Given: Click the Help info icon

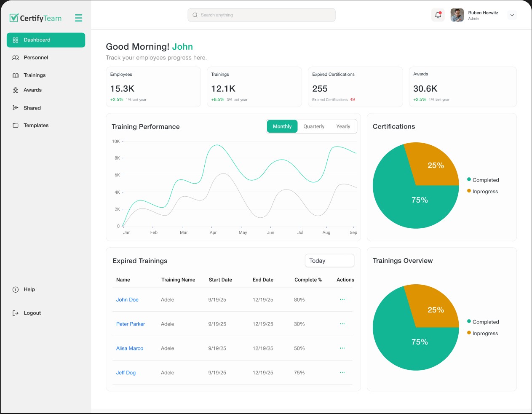Looking at the screenshot, I should tap(16, 289).
